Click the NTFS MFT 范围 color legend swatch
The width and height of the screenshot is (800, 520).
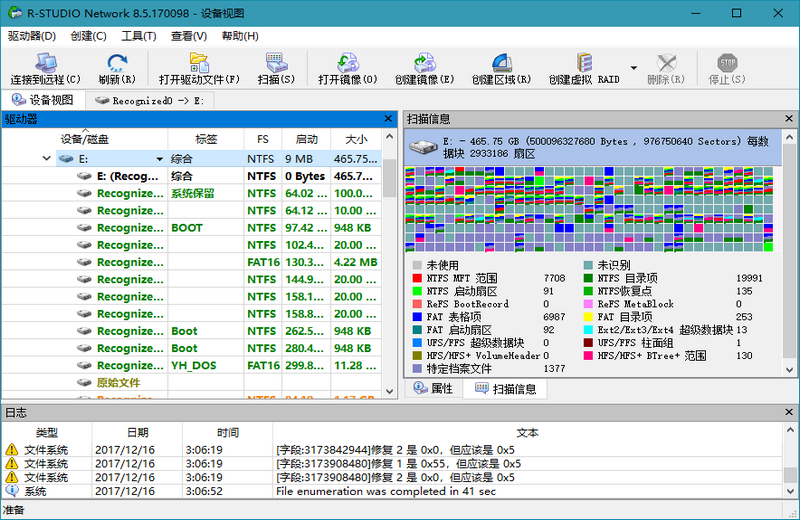(415, 278)
